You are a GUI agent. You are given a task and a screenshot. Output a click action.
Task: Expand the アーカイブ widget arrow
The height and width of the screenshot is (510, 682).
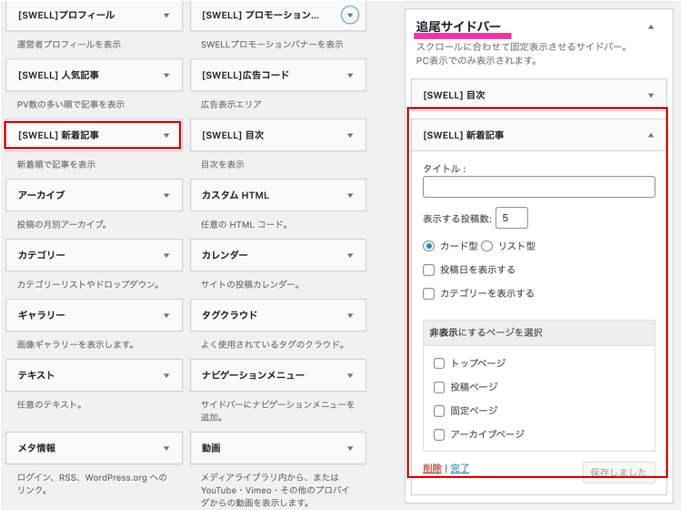pos(166,196)
